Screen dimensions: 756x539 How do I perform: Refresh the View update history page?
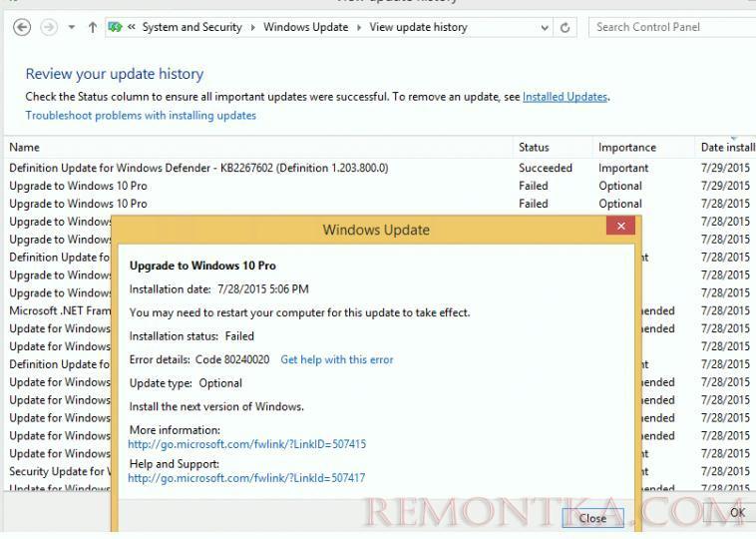(566, 28)
